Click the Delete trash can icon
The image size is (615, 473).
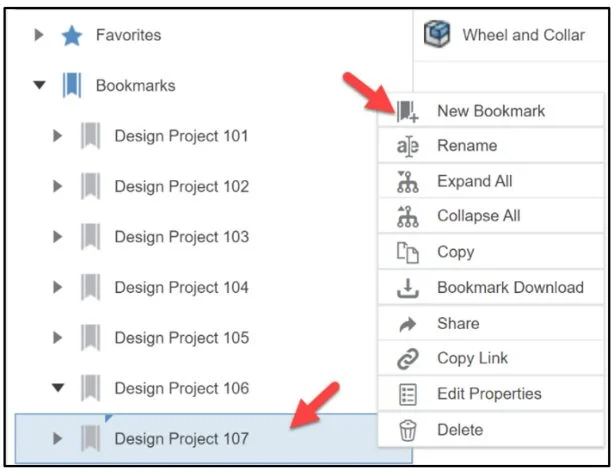coord(407,431)
